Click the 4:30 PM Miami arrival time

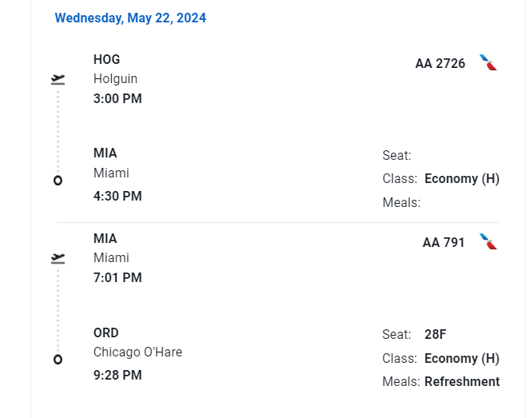click(x=117, y=196)
